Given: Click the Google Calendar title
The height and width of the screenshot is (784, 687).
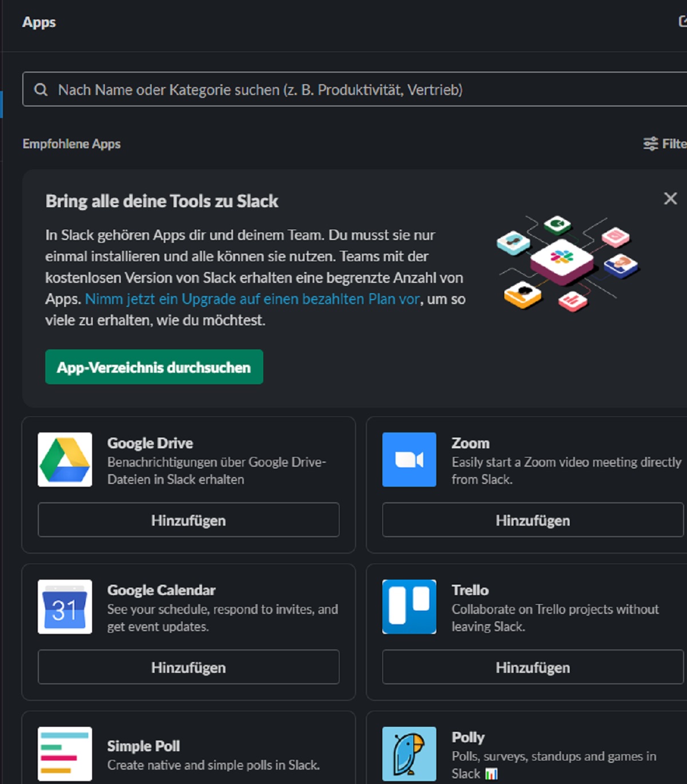Looking at the screenshot, I should 161,590.
